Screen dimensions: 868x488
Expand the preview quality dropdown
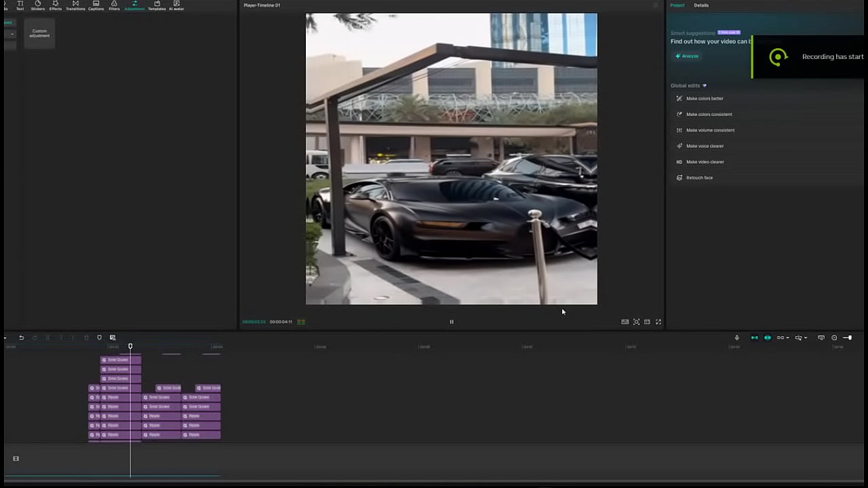(x=625, y=321)
